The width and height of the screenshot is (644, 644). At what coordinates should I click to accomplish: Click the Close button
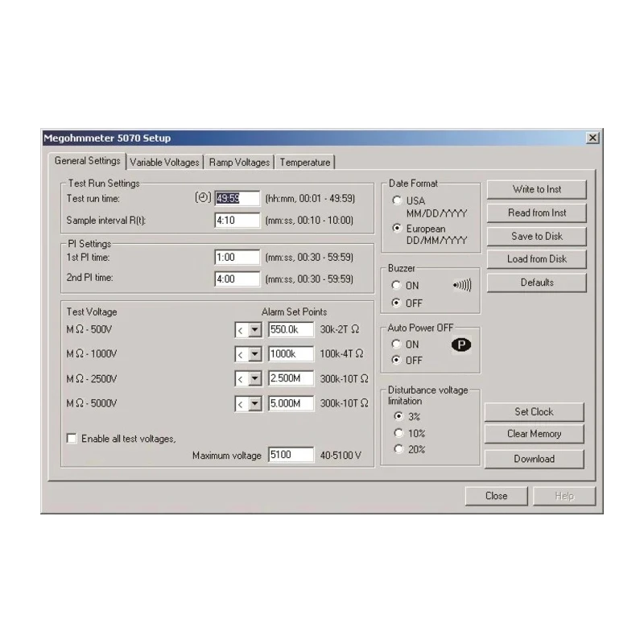(x=496, y=496)
